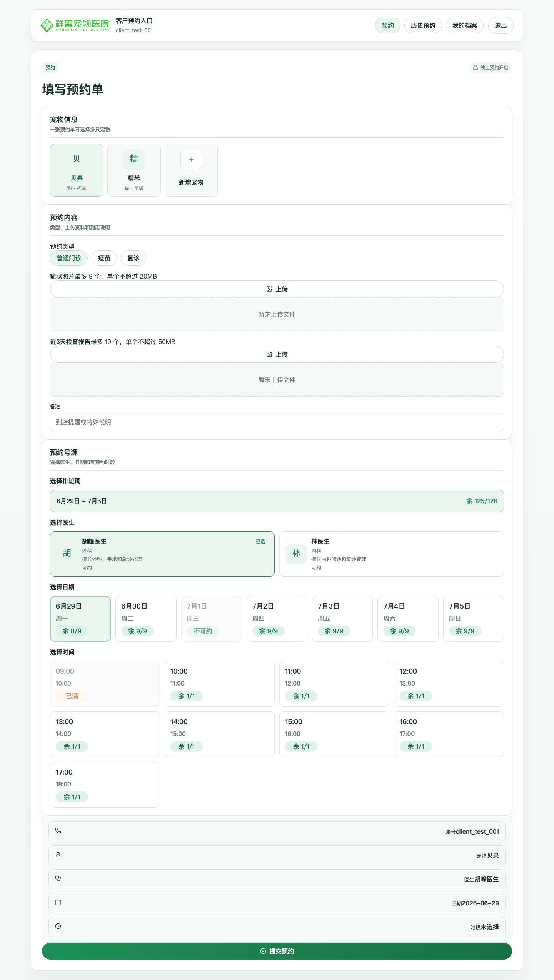The width and height of the screenshot is (554, 980).
Task: Submit the form with 提交预约
Action: tap(277, 951)
